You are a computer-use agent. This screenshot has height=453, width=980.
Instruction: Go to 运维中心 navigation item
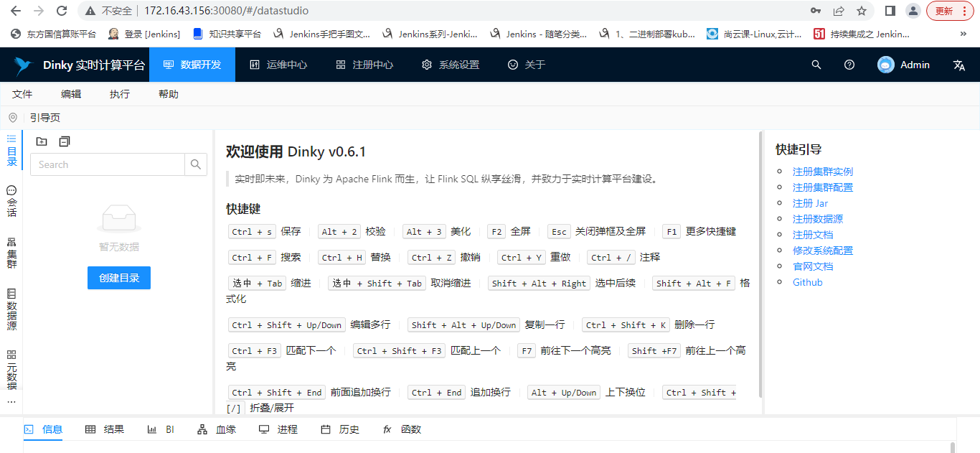278,65
